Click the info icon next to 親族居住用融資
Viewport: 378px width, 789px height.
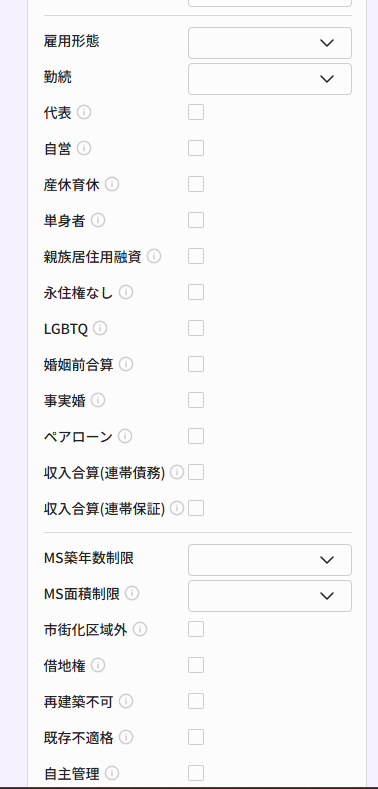coord(154,256)
